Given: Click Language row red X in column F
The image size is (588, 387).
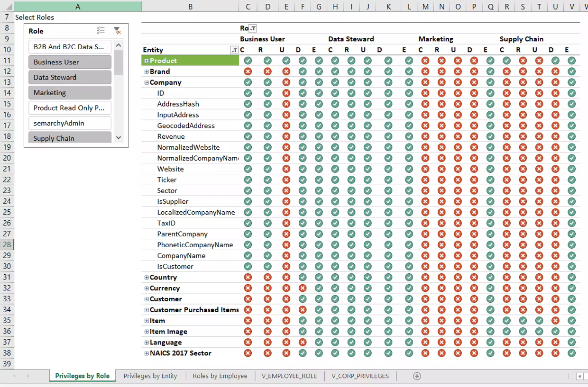Looking at the screenshot, I should tap(303, 342).
